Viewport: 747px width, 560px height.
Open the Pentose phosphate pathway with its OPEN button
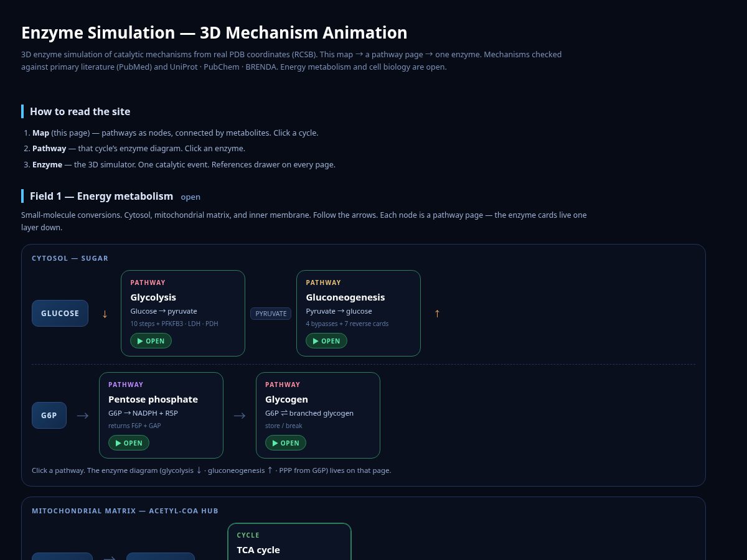[129, 443]
